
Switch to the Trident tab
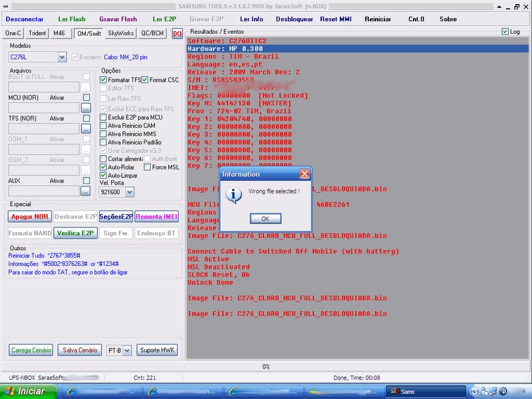(37, 33)
